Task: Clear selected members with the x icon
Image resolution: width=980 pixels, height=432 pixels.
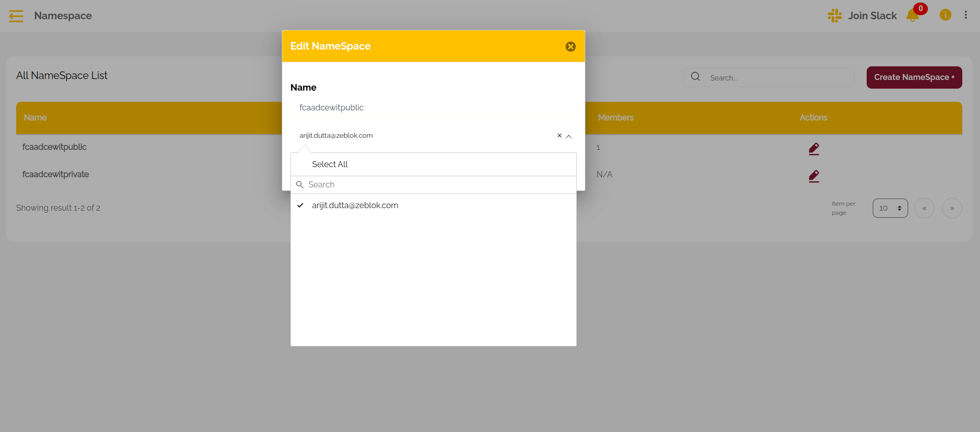Action: click(560, 136)
